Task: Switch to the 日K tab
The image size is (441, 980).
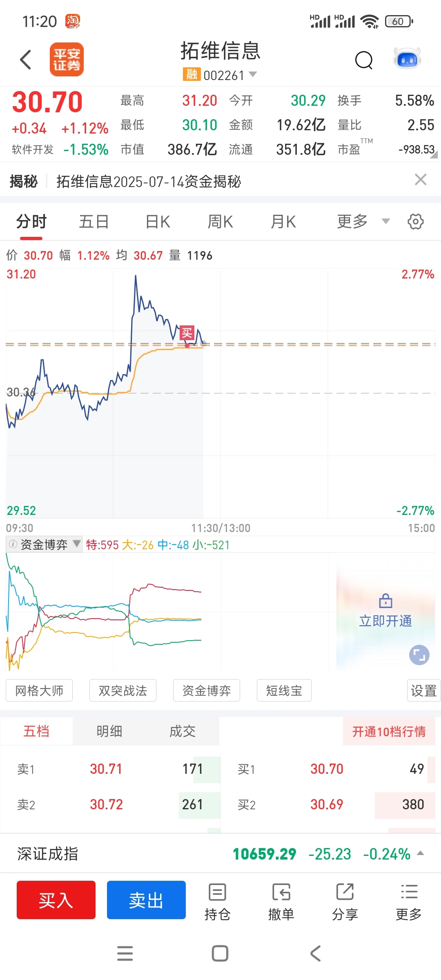Action: [158, 222]
